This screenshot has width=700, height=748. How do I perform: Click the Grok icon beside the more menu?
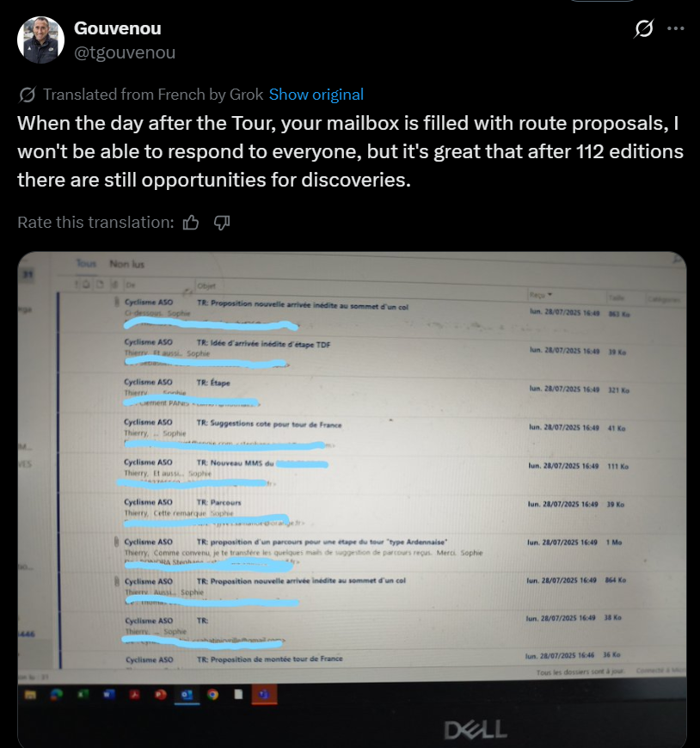coord(644,28)
